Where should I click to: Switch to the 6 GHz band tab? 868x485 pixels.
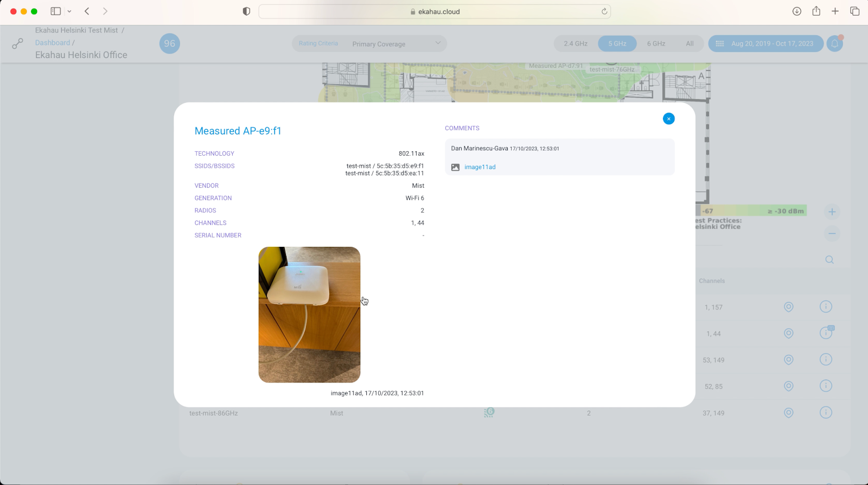655,43
